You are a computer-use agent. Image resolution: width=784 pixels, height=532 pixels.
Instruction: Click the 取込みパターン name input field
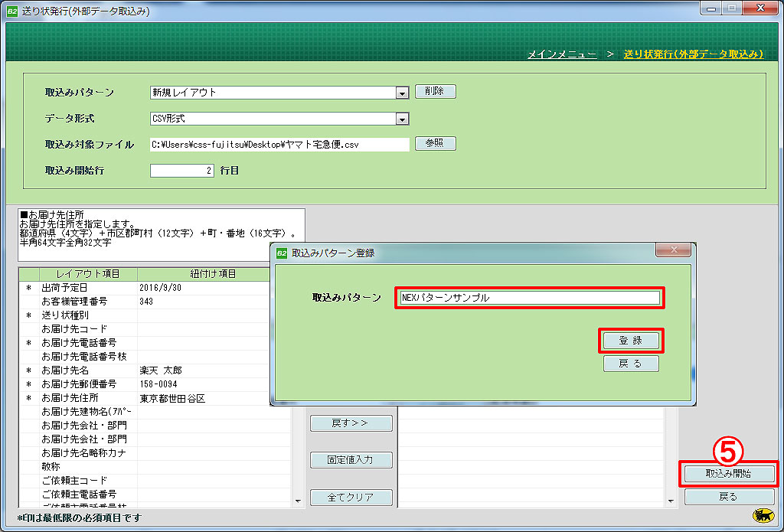(x=529, y=298)
